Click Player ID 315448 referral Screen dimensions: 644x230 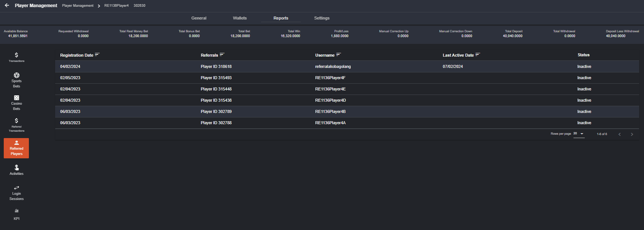[216, 89]
